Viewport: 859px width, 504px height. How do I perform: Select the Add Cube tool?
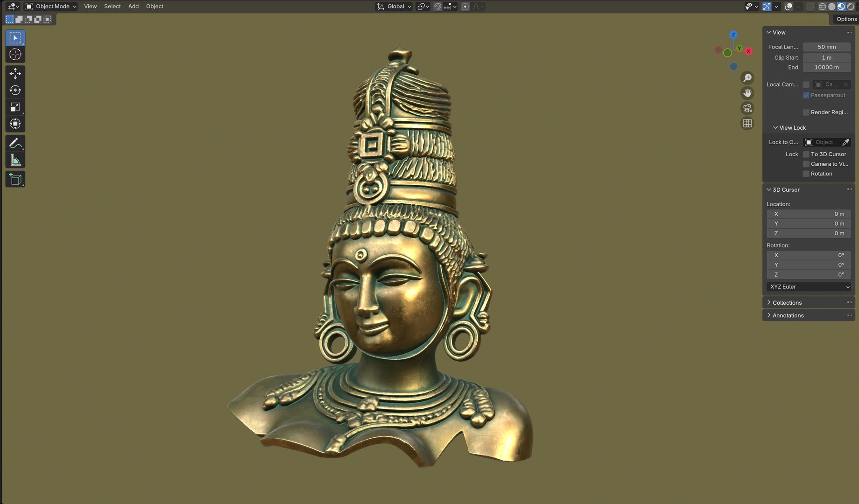(15, 179)
